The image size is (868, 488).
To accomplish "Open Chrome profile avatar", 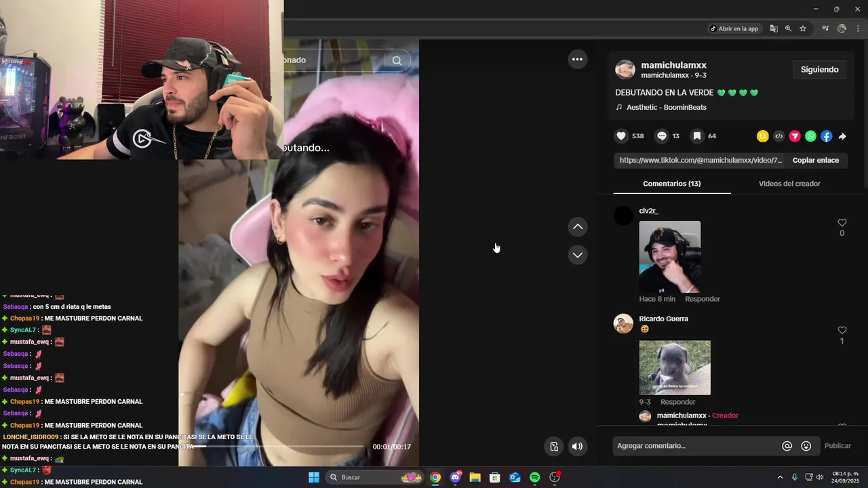I will (842, 28).
